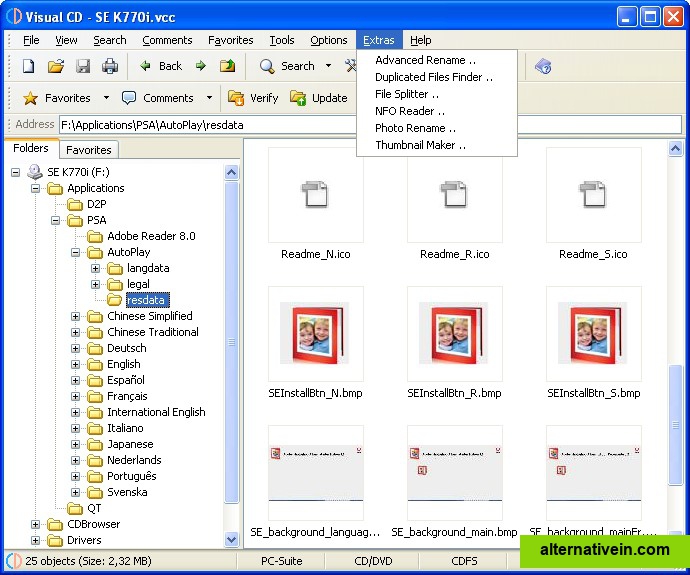Expand the Chinese Simplified folder
Screen dimensions: 690x575
click(75, 316)
